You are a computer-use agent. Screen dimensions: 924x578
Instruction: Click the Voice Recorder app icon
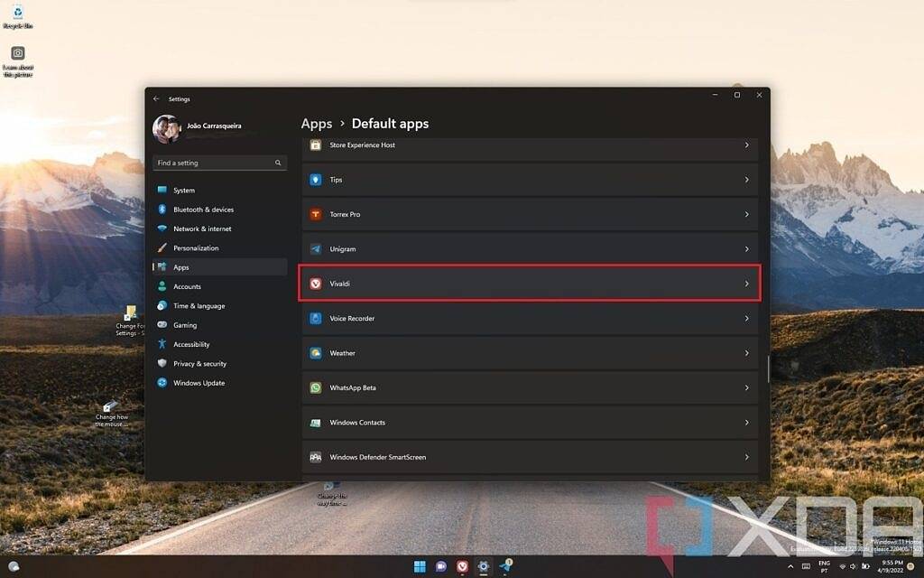[x=316, y=318]
